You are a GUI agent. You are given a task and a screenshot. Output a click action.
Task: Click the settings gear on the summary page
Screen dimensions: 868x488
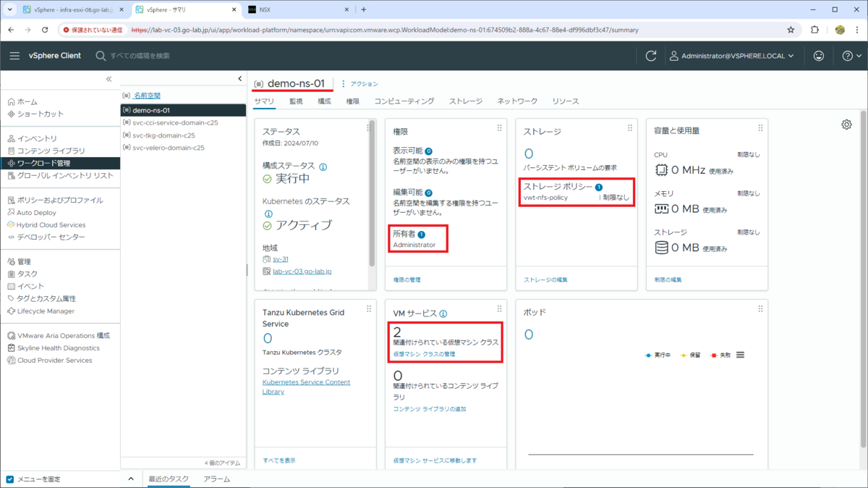(846, 124)
